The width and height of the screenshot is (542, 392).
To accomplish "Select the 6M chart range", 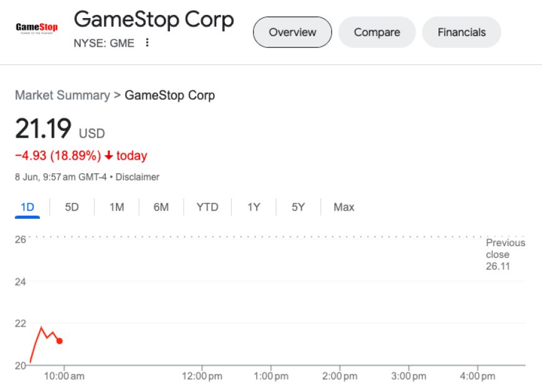I will (161, 207).
